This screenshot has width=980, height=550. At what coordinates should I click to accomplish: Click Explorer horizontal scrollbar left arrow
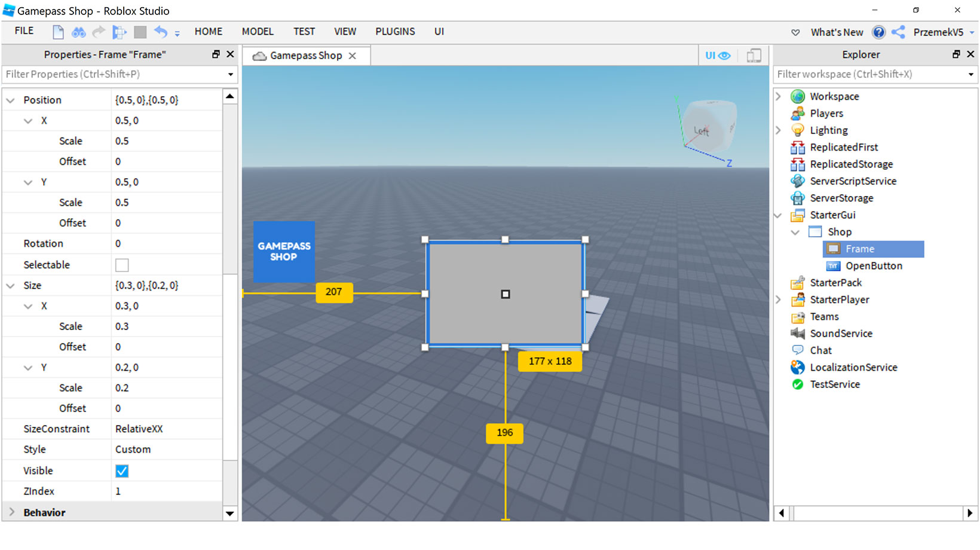[782, 513]
